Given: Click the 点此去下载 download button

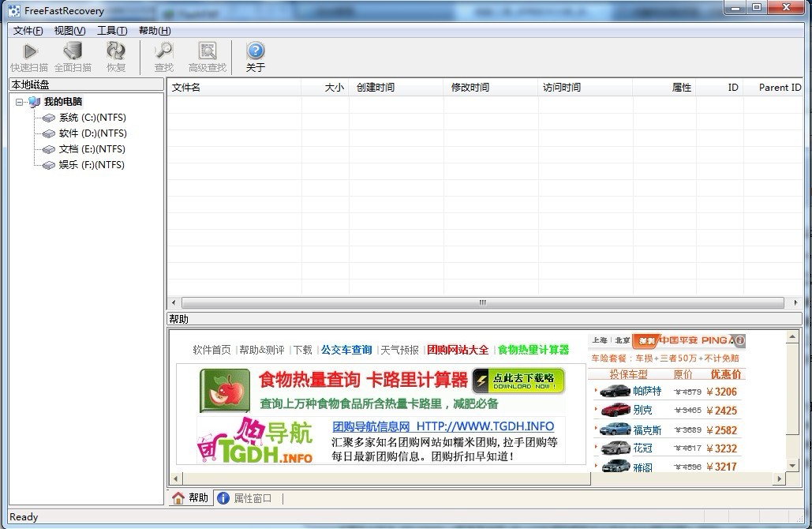Looking at the screenshot, I should (518, 381).
